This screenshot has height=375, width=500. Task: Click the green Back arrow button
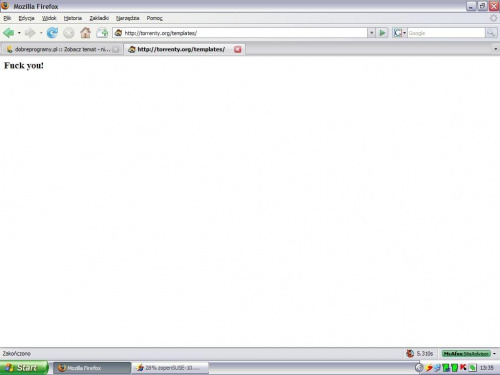pos(9,33)
